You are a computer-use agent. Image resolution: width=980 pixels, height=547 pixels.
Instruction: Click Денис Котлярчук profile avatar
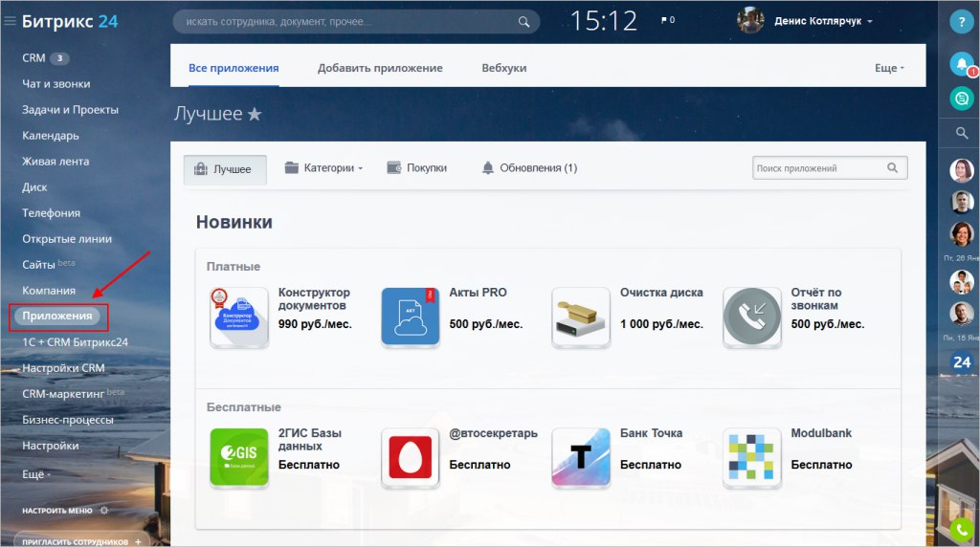point(750,21)
